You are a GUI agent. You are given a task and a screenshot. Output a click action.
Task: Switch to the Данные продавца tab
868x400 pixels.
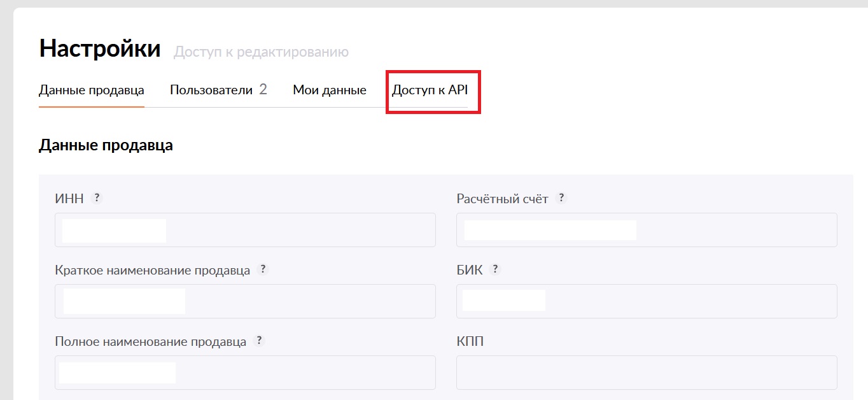(x=92, y=90)
